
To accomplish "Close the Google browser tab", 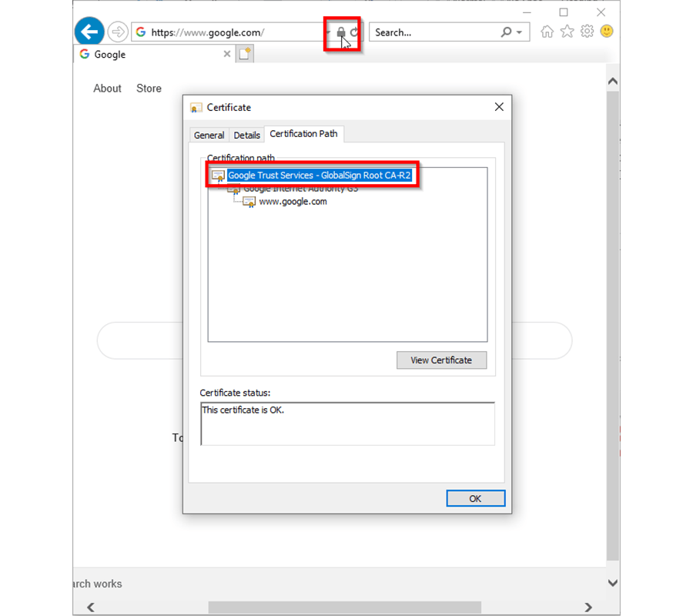I will 226,54.
